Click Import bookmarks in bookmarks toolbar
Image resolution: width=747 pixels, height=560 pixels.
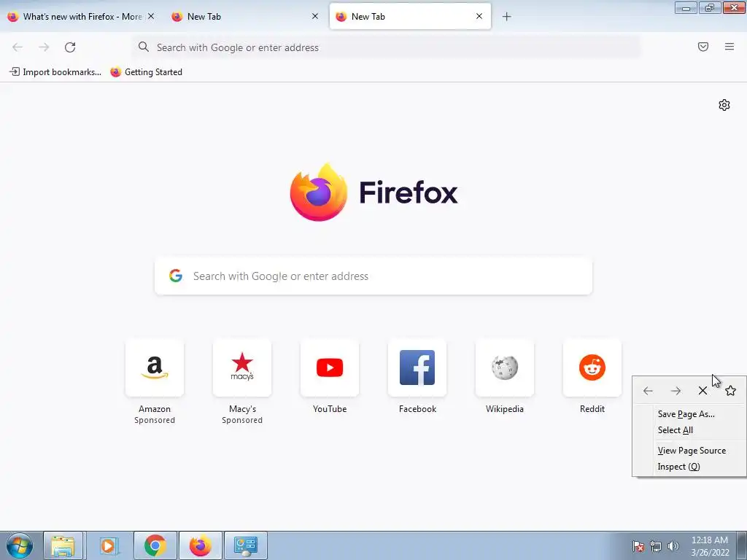[55, 72]
